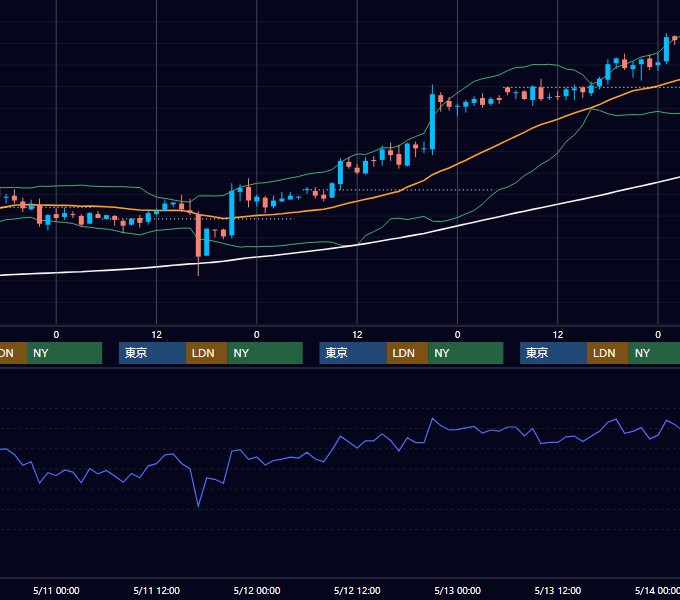This screenshot has width=680, height=600.
Task: Click the 5/12 00:00 date label
Action: point(257,590)
